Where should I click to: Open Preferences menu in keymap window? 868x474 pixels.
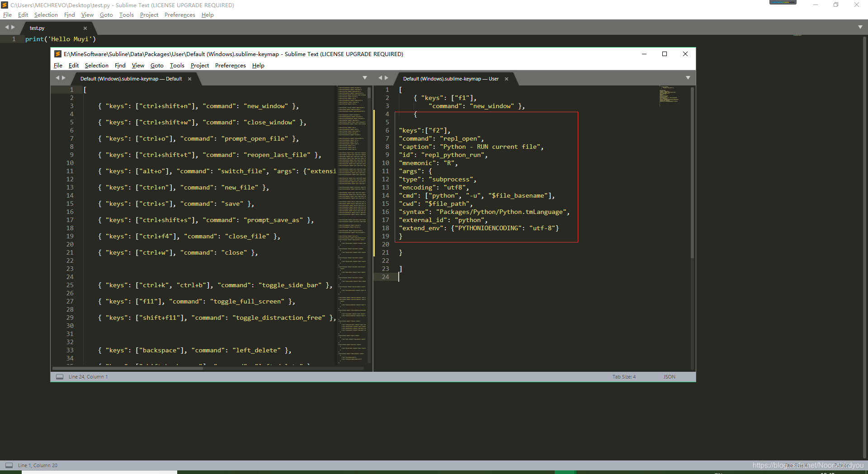point(231,66)
